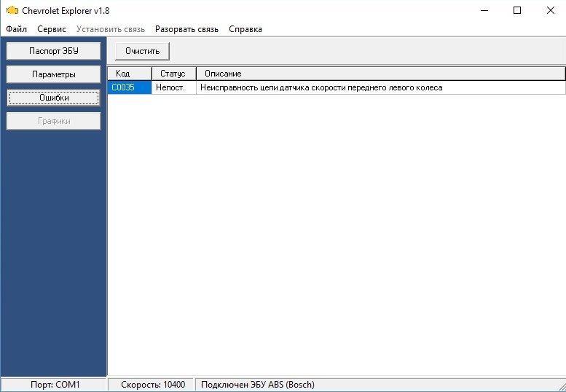Screen dimensions: 566x392
Task: Open the Справка menu
Action: pos(245,29)
